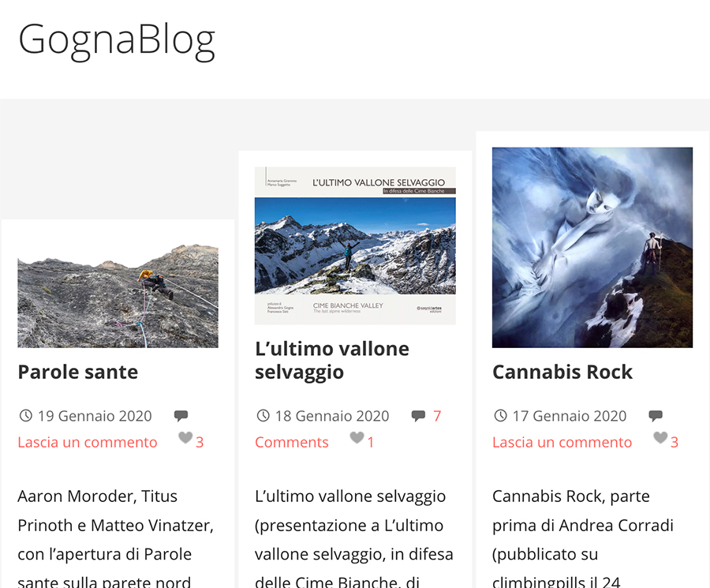
Task: Open the 7 Comments link
Action: pyautogui.click(x=348, y=429)
